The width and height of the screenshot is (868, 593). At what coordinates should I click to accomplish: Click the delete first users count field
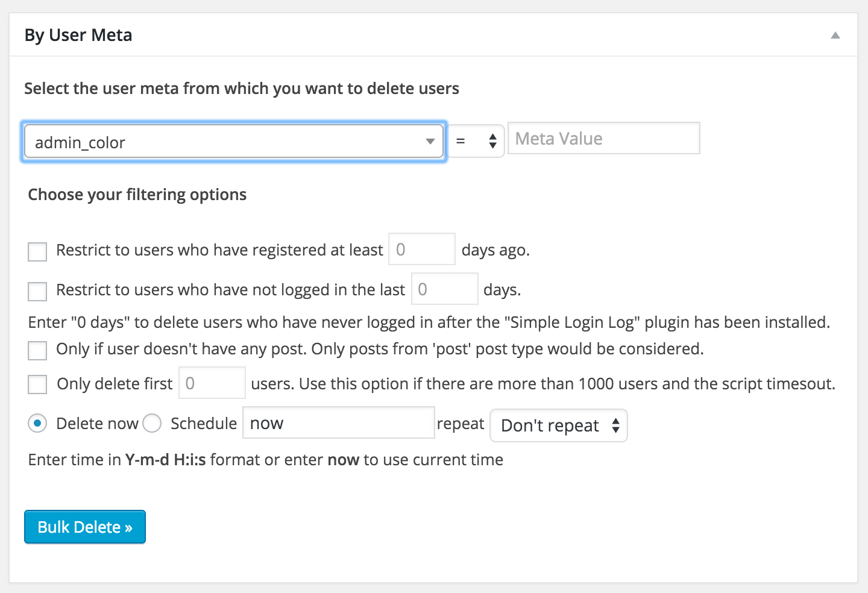tap(212, 383)
